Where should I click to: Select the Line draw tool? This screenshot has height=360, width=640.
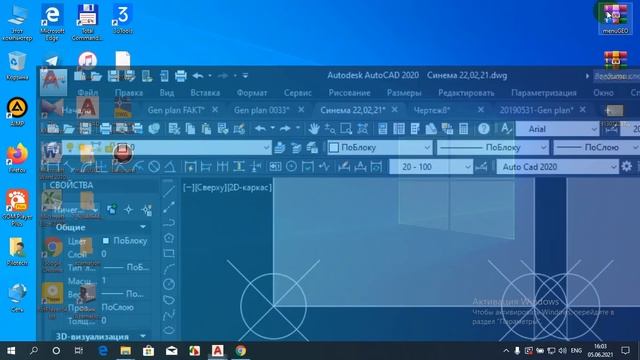(169, 191)
